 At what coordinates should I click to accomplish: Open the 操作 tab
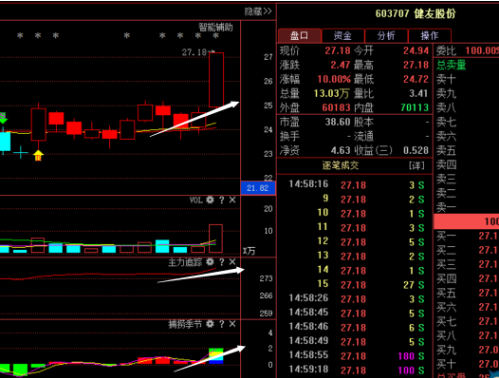[x=429, y=36]
